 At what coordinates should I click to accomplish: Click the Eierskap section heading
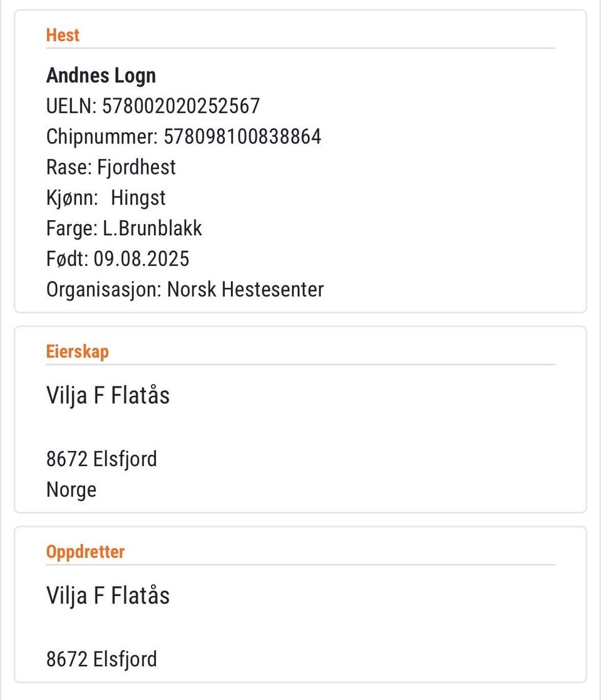[77, 352]
